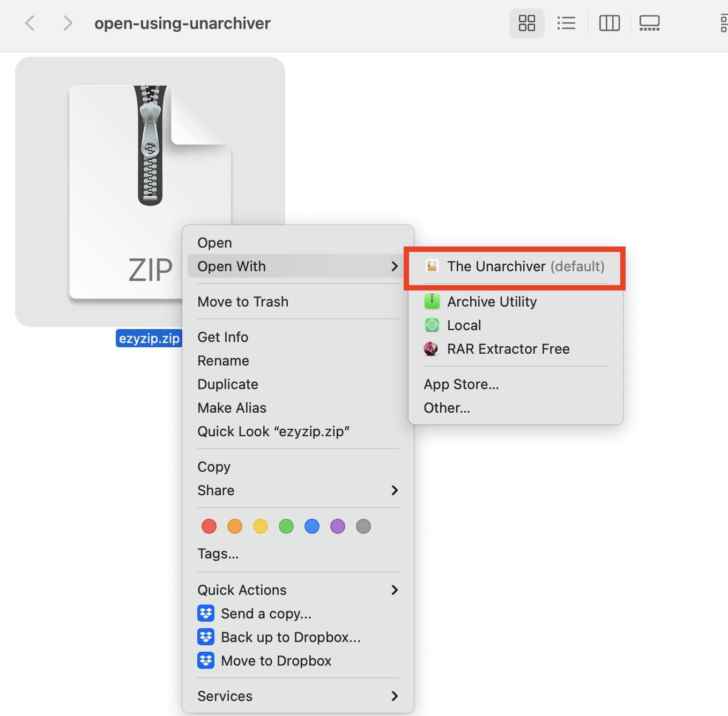Switch to icon grid view
Image resolution: width=728 pixels, height=716 pixels.
tap(526, 23)
